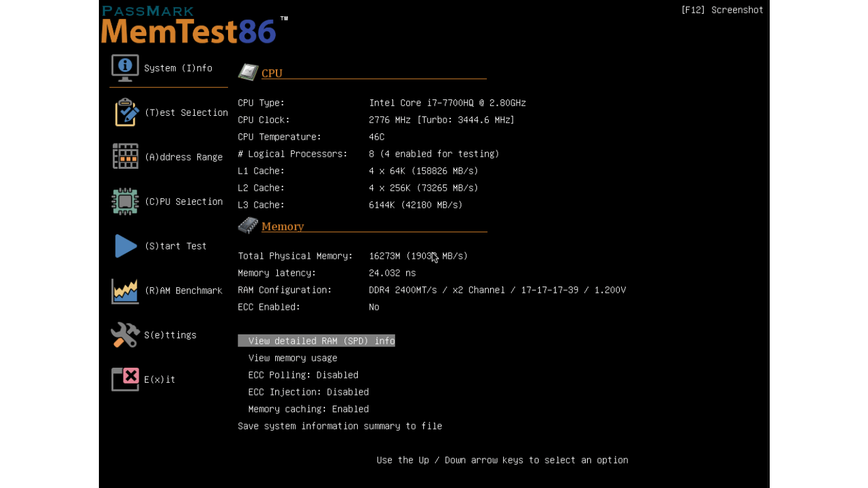
Task: Click the Test Selection clipboard icon
Action: coord(126,112)
